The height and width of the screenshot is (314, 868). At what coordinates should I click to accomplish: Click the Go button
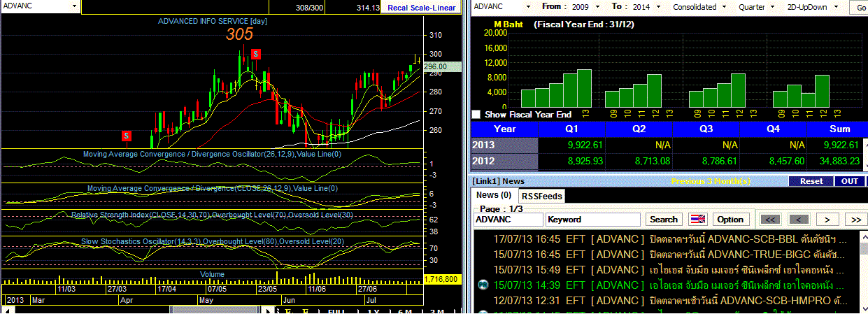tap(859, 7)
